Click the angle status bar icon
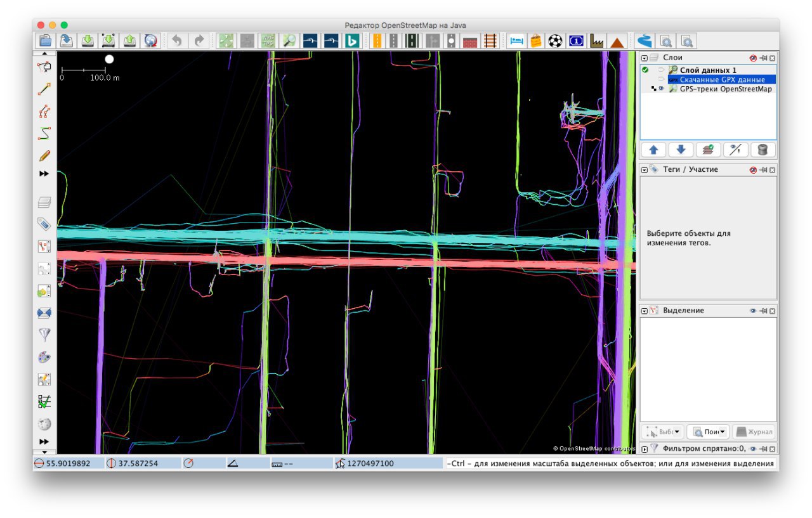 [233, 463]
